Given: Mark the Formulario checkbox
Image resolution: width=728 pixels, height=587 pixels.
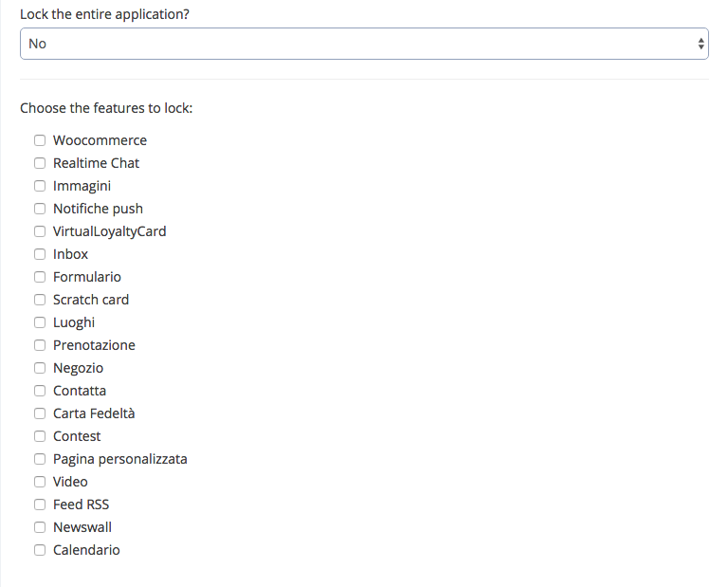Looking at the screenshot, I should 40,277.
